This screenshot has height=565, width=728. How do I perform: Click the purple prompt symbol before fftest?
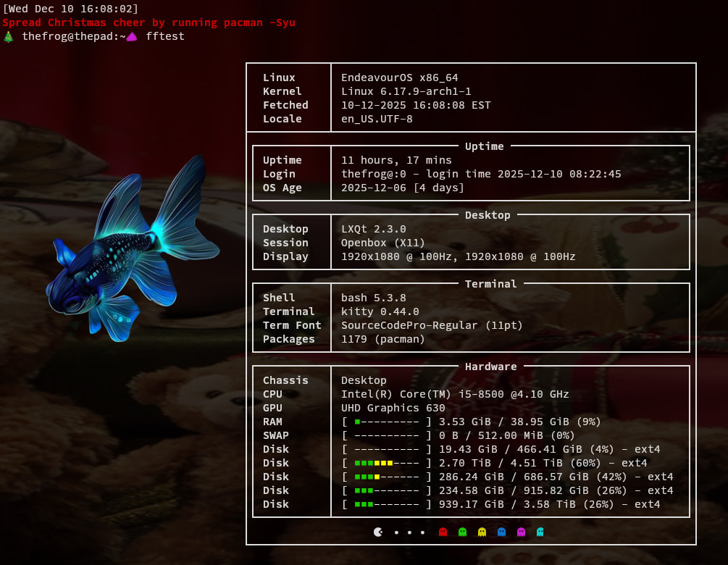[x=132, y=37]
